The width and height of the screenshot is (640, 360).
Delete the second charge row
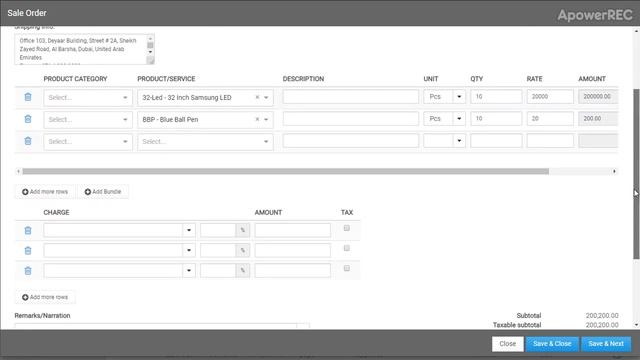pyautogui.click(x=28, y=251)
